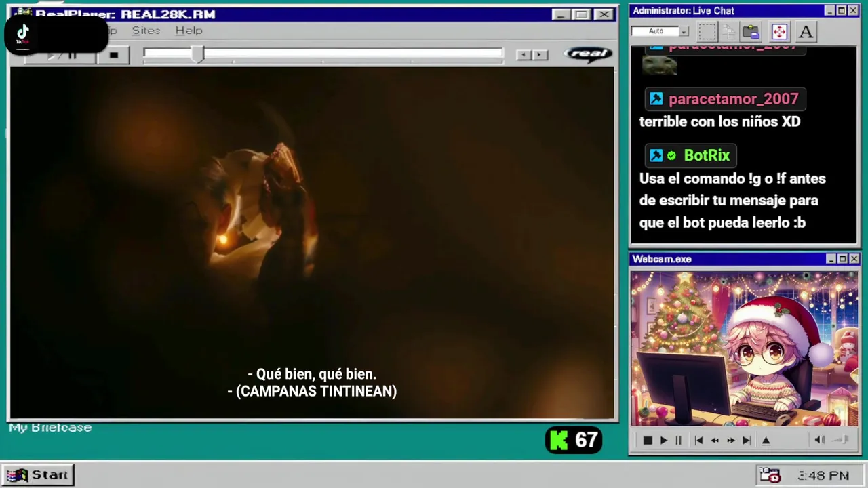Stop playback in RealPlayer
Screen dimensions: 868x488
pos(114,55)
